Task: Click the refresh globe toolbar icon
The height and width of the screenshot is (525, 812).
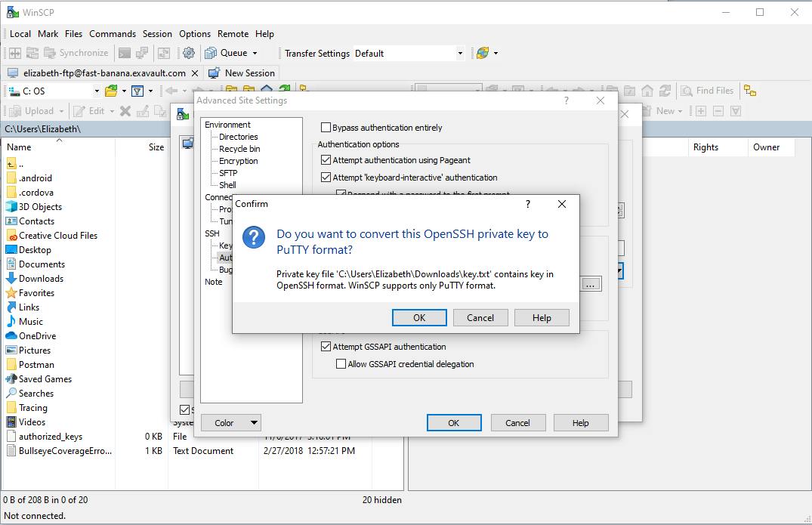Action: coord(482,53)
